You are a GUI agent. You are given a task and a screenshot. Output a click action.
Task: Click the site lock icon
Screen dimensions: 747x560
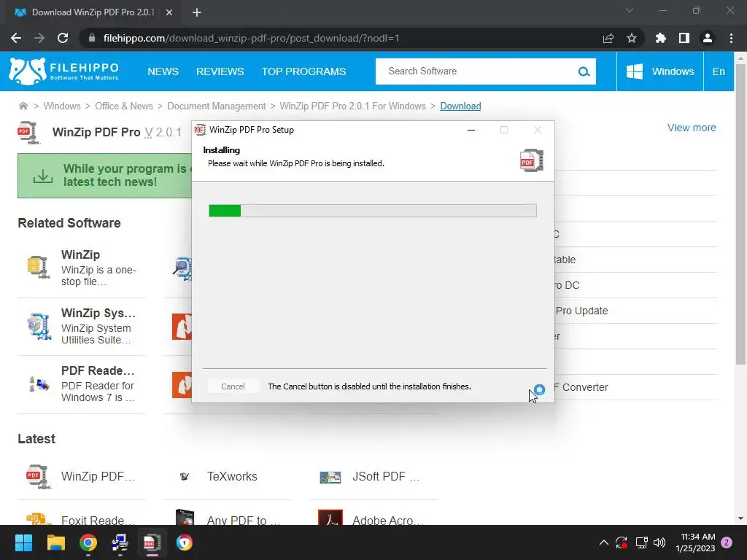[x=92, y=38]
